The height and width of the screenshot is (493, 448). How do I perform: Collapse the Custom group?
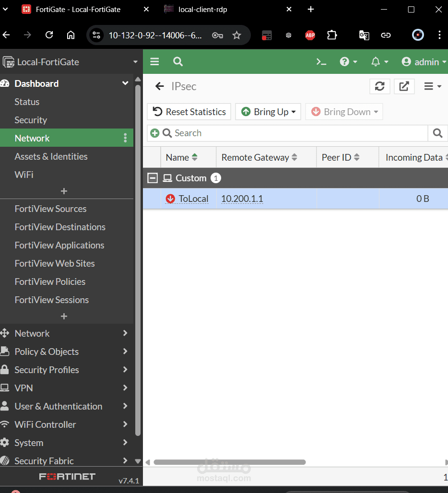(x=153, y=178)
